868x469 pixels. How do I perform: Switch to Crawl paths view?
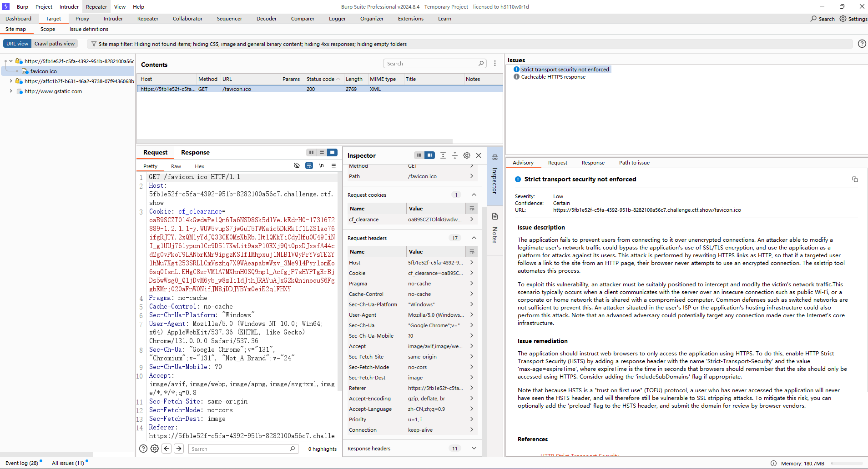(x=55, y=44)
